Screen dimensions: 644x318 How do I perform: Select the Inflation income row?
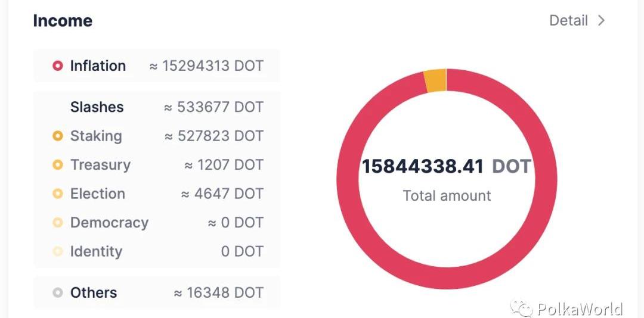pos(156,66)
